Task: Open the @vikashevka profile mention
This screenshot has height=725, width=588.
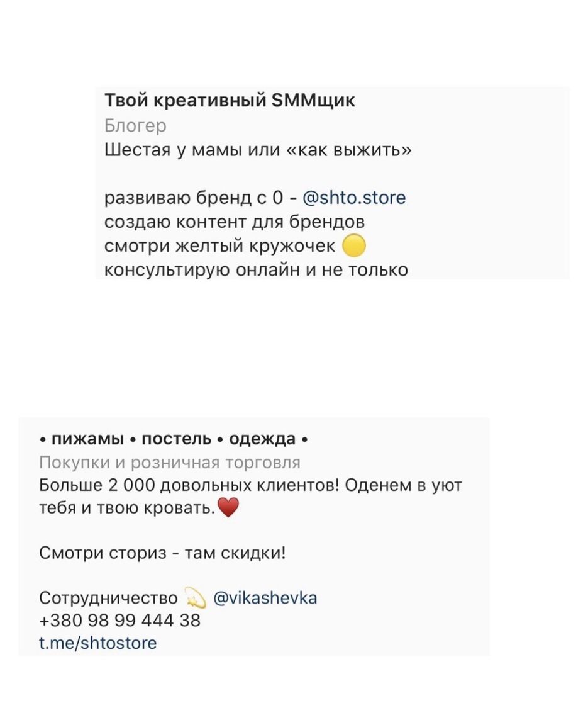Action: (265, 598)
